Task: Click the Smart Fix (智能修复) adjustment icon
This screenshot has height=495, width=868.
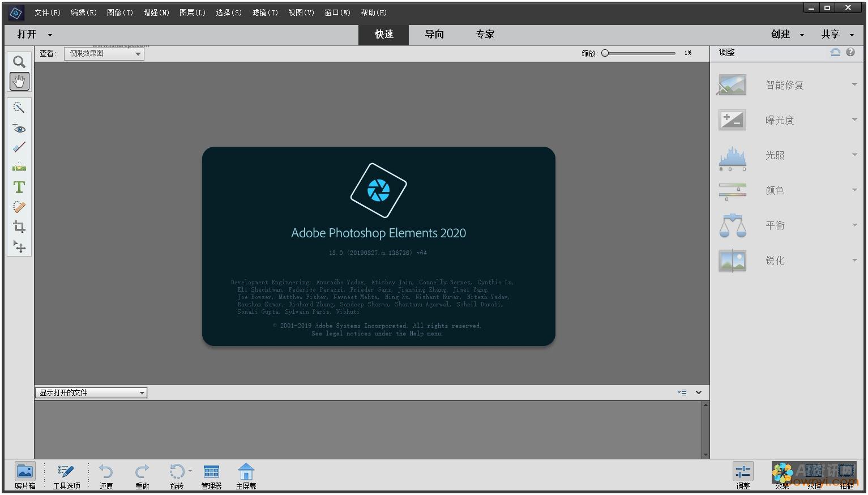Action: 732,85
